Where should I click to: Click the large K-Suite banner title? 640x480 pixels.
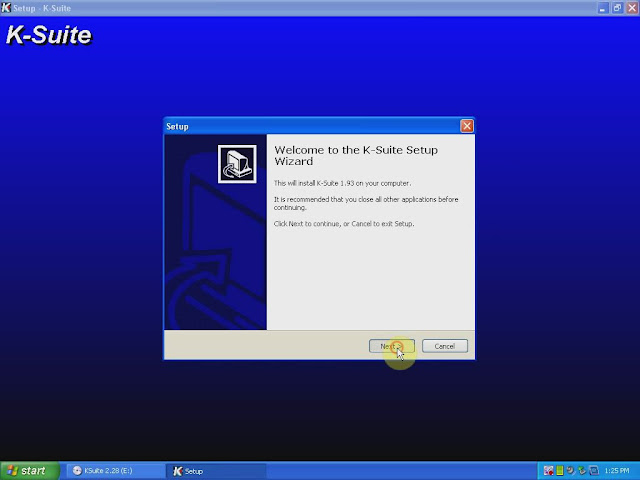point(49,35)
